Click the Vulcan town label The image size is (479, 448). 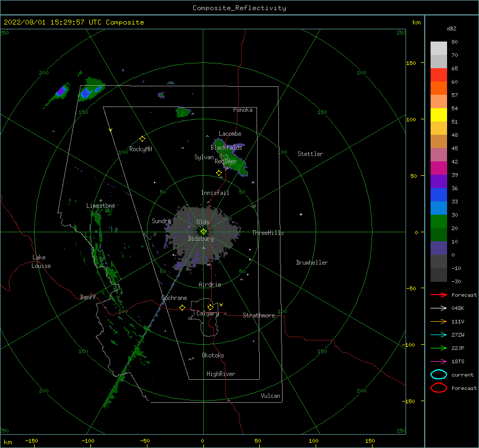[x=271, y=396]
